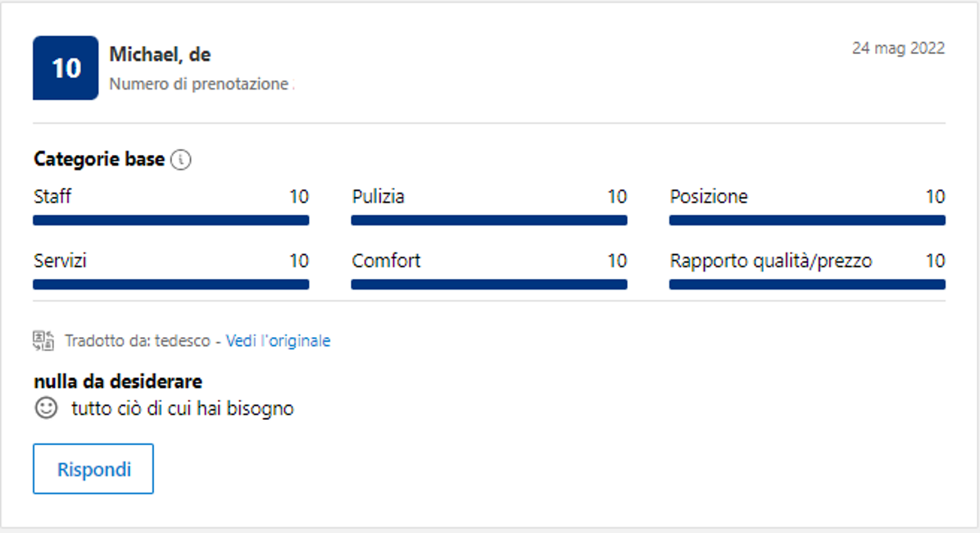The image size is (980, 533).
Task: Click the Categorie base heading
Action: coord(99,159)
